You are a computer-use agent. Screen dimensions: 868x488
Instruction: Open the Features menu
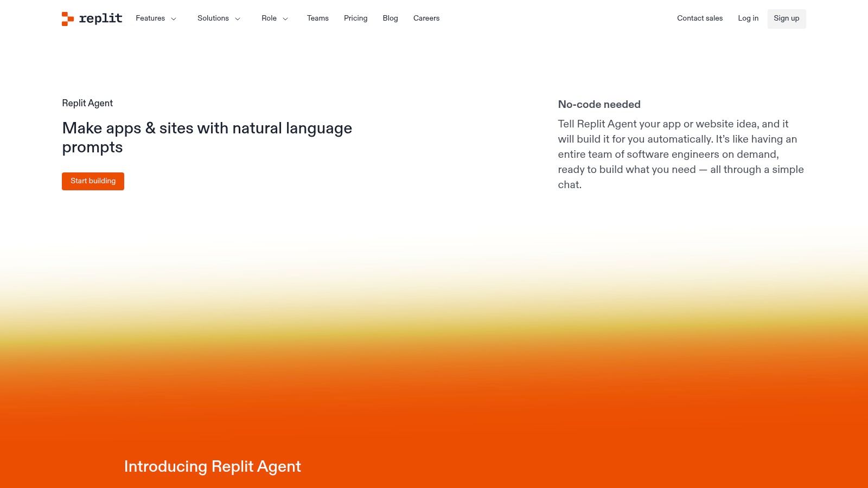150,18
